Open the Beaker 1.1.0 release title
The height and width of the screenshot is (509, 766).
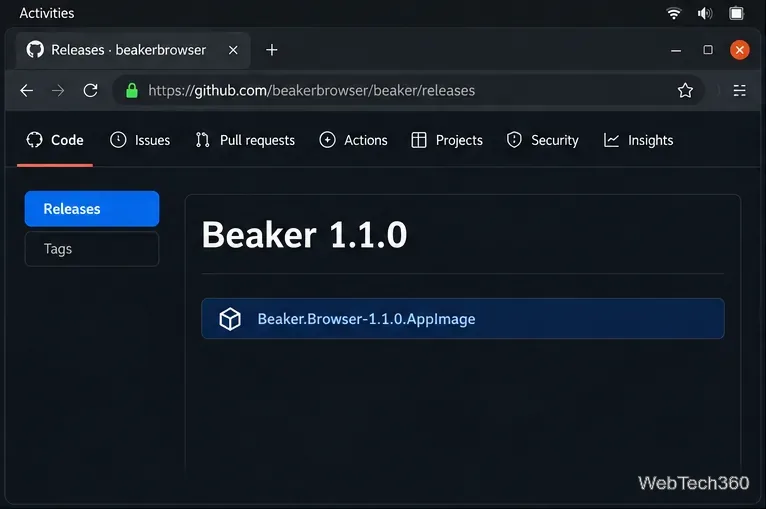304,235
